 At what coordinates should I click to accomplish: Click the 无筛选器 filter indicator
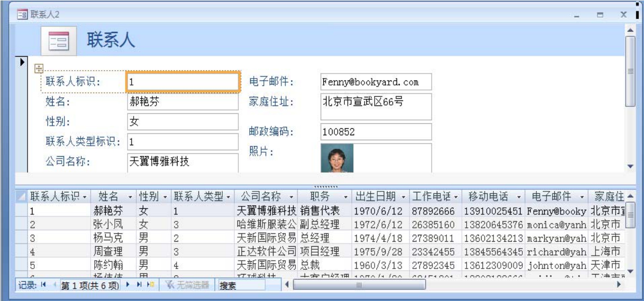187,285
